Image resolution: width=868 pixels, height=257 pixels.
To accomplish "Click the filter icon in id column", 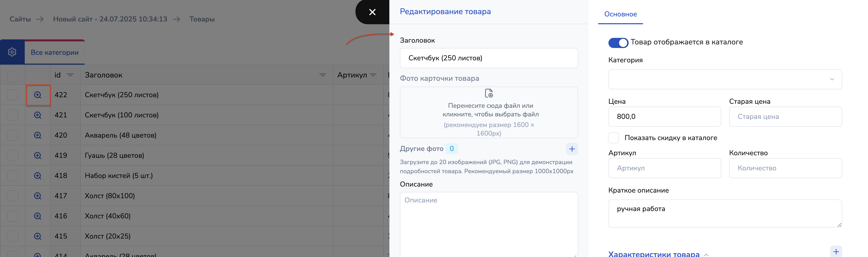I will pos(70,75).
